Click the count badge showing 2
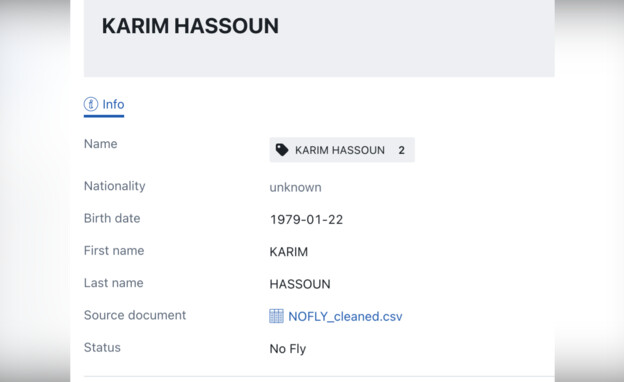 401,150
